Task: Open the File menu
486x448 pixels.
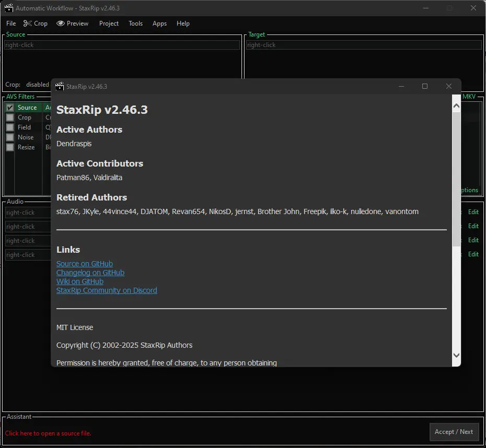Action: click(x=11, y=23)
